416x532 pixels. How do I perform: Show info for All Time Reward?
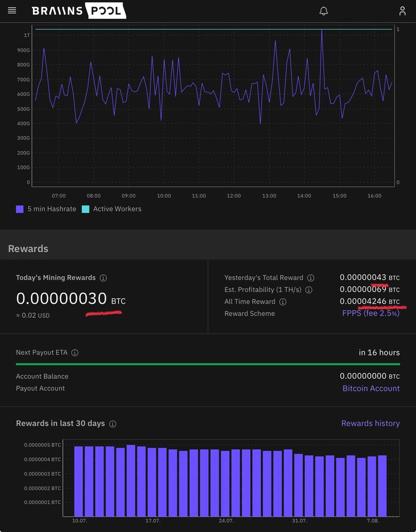click(283, 301)
